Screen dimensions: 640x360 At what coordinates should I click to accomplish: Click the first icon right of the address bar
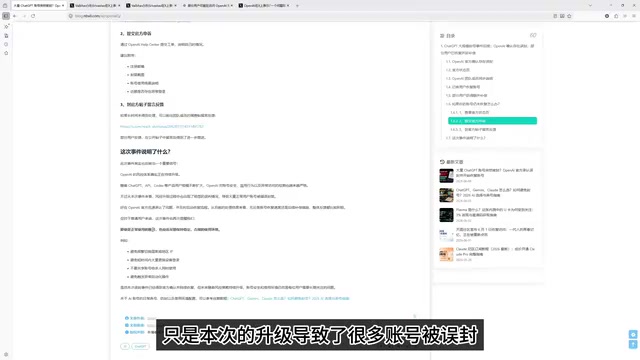point(555,16)
